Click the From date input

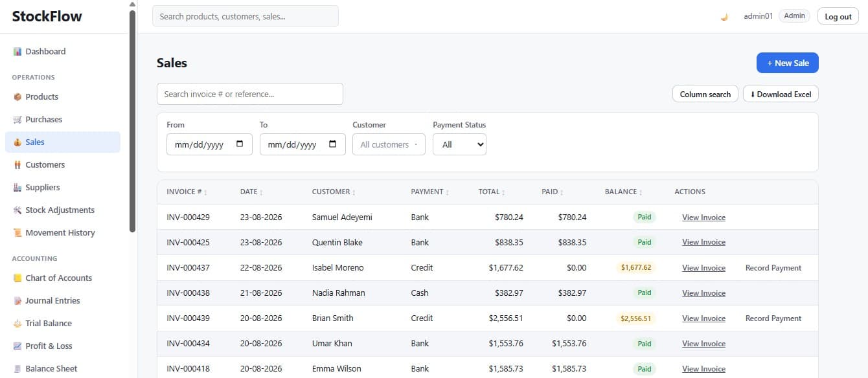click(x=209, y=144)
